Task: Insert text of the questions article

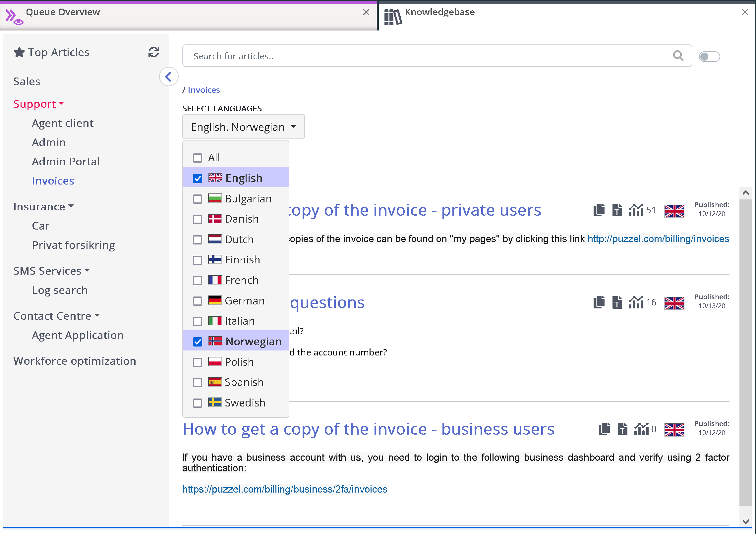Action: [617, 302]
